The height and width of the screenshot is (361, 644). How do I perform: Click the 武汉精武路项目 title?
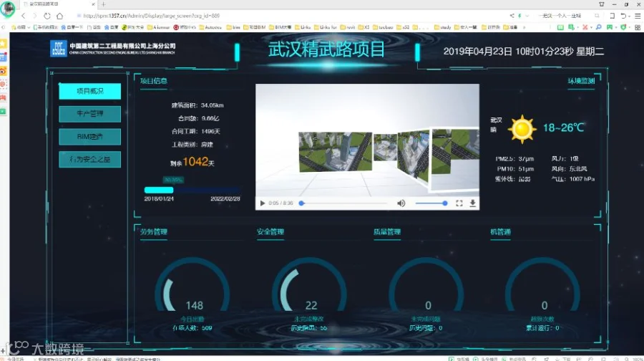click(326, 49)
